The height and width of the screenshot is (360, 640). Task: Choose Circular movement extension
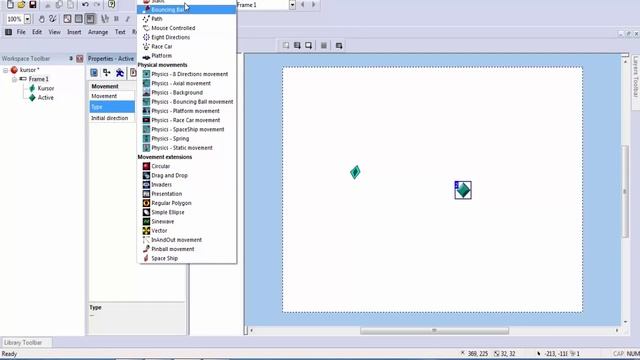click(187, 166)
